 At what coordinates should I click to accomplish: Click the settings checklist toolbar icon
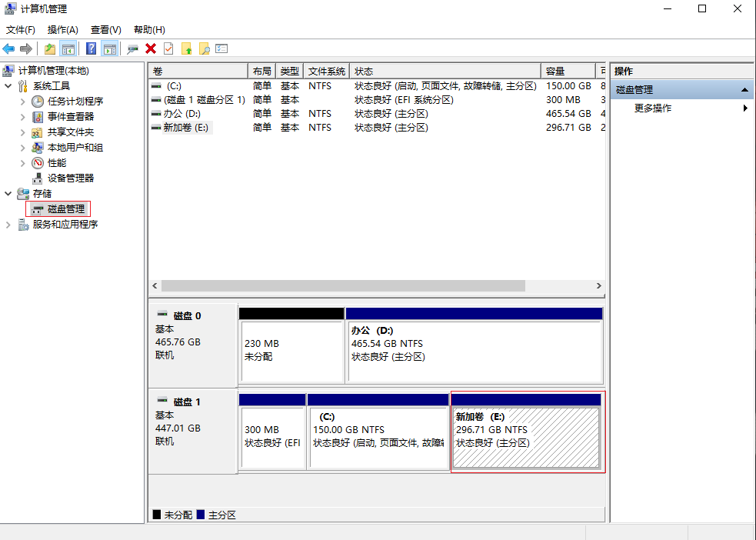coord(221,49)
